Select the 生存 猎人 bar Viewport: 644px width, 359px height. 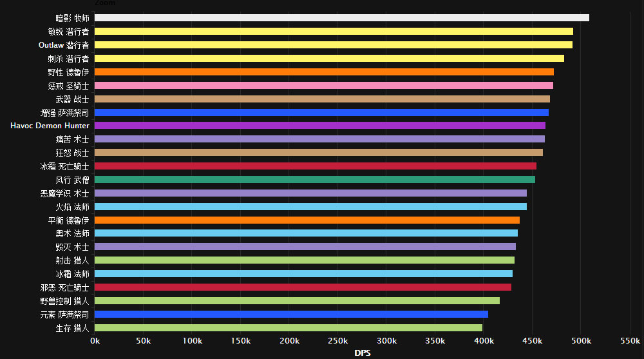pos(289,328)
